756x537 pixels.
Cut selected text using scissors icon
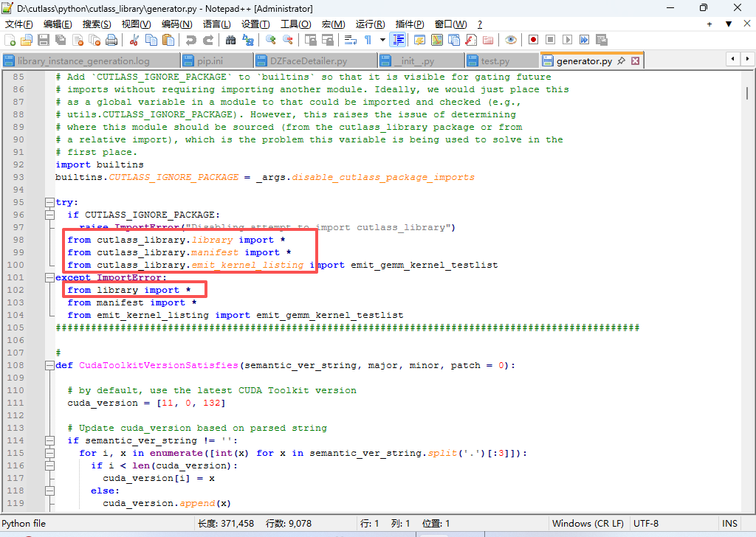pyautogui.click(x=134, y=41)
